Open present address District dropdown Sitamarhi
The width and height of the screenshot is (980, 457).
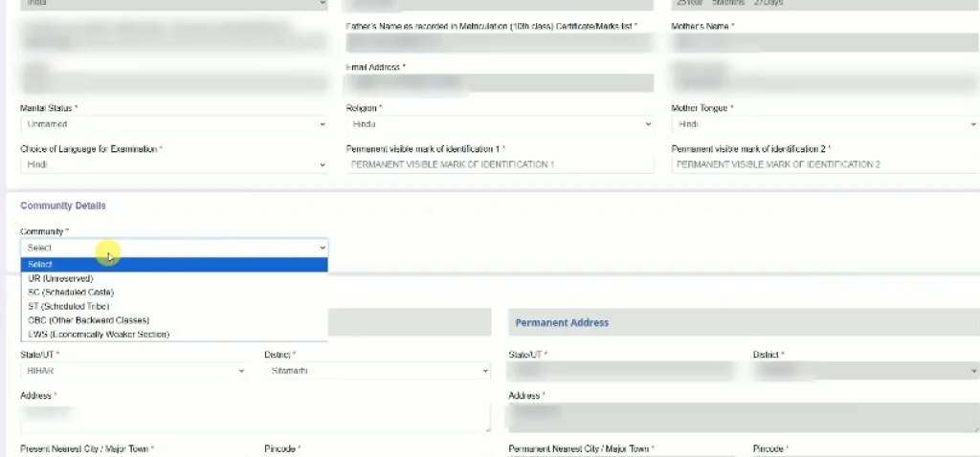[377, 371]
